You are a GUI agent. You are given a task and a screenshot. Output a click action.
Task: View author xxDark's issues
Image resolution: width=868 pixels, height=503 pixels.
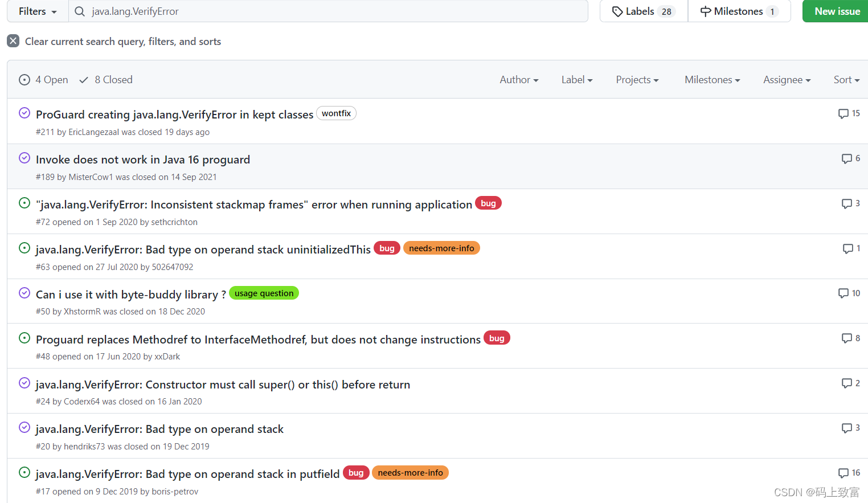167,357
